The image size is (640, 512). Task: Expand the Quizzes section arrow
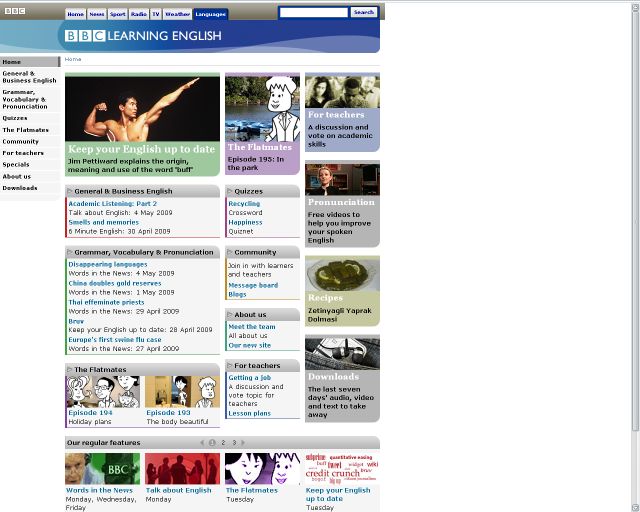[229, 191]
